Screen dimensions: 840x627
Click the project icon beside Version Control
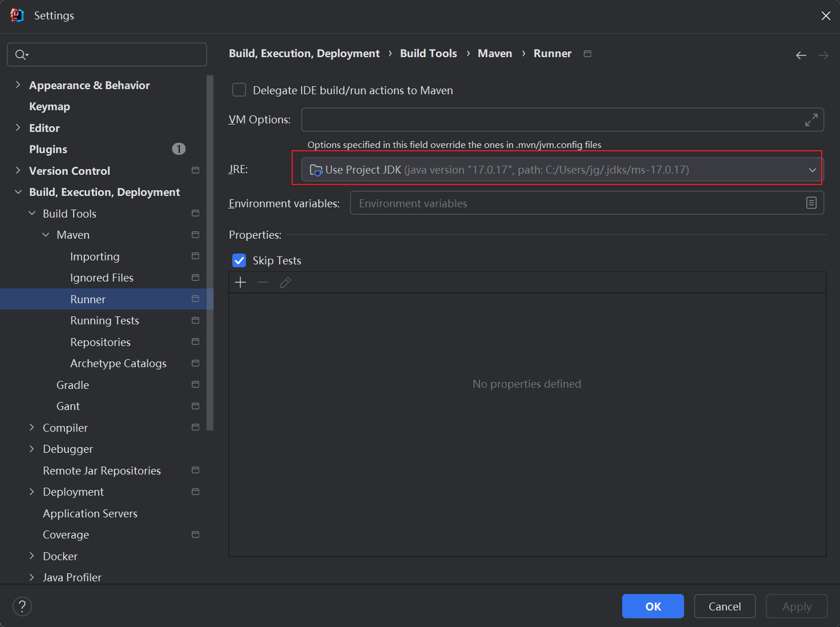pos(195,170)
